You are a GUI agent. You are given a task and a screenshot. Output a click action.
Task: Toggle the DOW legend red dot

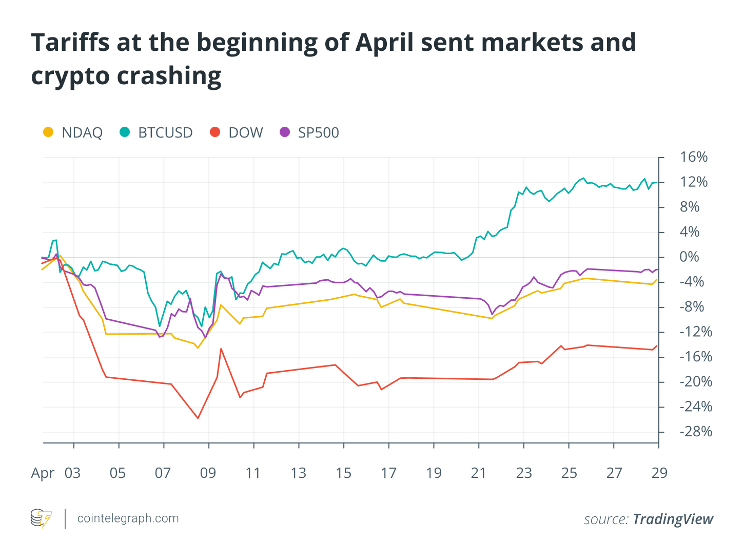click(x=215, y=132)
